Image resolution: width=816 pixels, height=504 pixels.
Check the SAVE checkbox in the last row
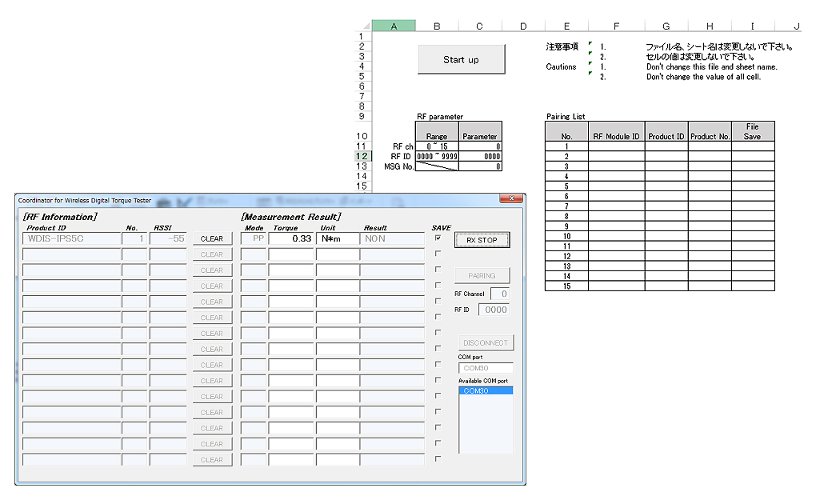tap(438, 459)
